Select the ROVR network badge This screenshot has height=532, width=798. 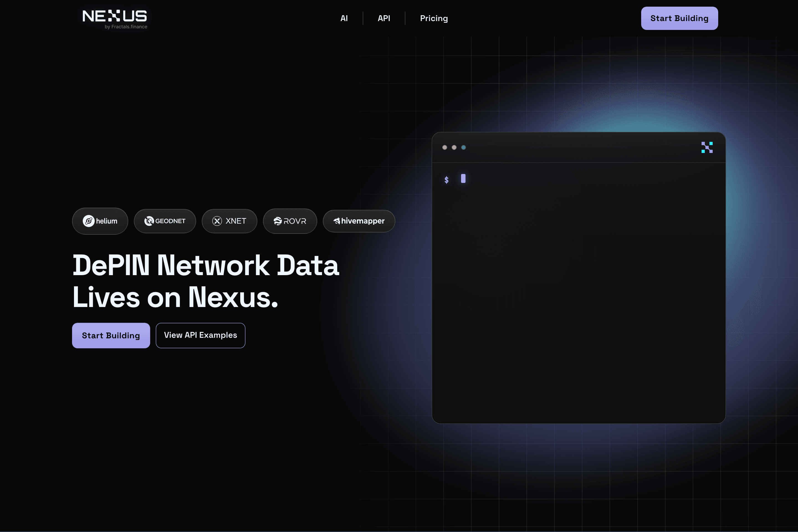290,221
